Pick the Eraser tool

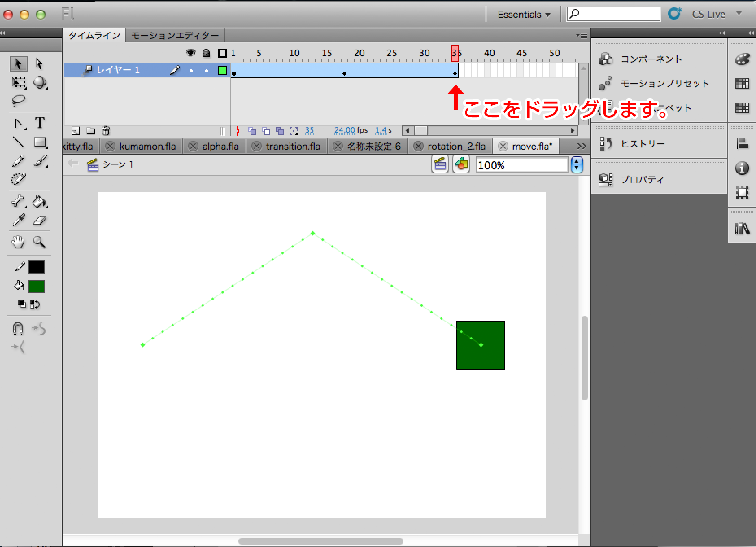click(x=39, y=221)
